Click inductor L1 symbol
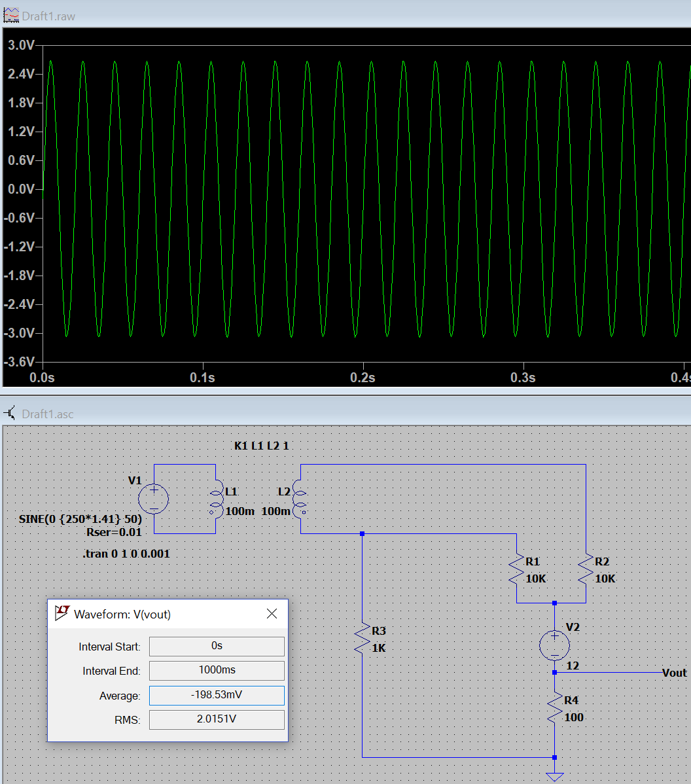This screenshot has height=784, width=691. (x=216, y=499)
